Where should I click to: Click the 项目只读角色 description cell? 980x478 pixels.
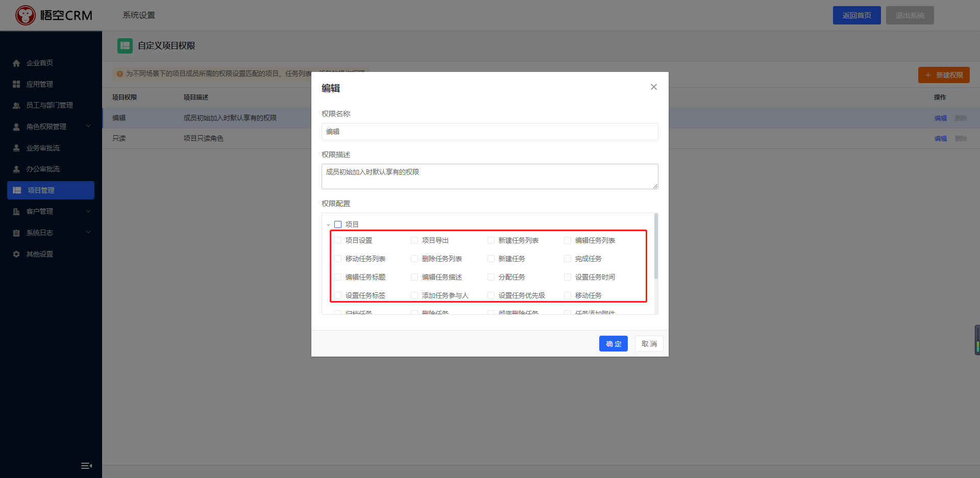(x=204, y=139)
